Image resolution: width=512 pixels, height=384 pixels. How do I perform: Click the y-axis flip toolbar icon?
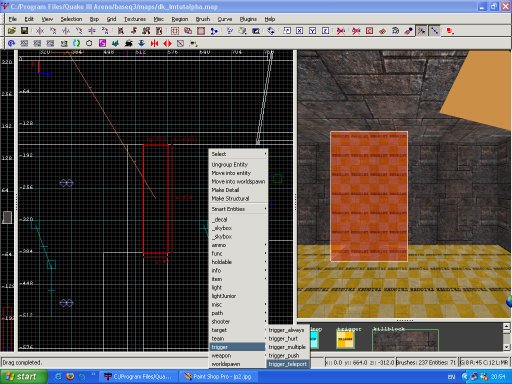pos(66,31)
